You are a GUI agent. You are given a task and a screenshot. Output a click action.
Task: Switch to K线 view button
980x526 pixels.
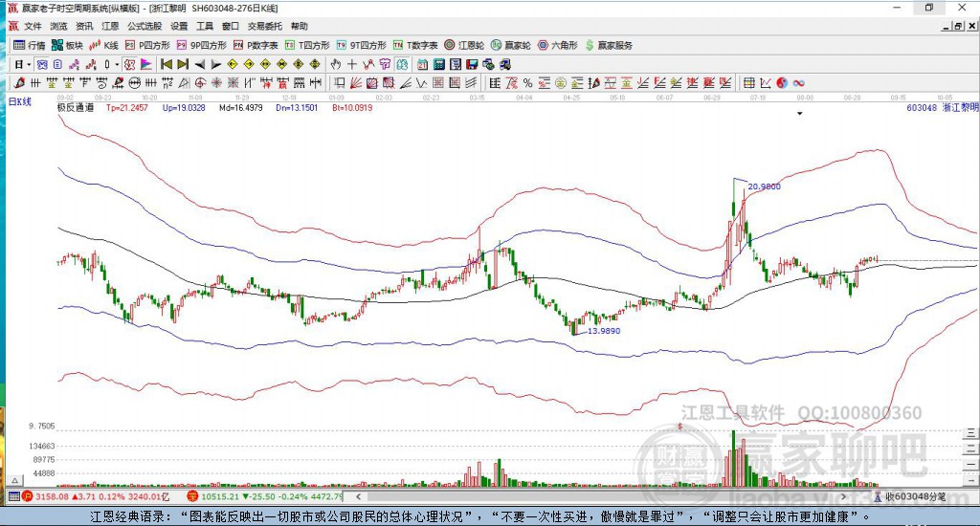(x=104, y=45)
